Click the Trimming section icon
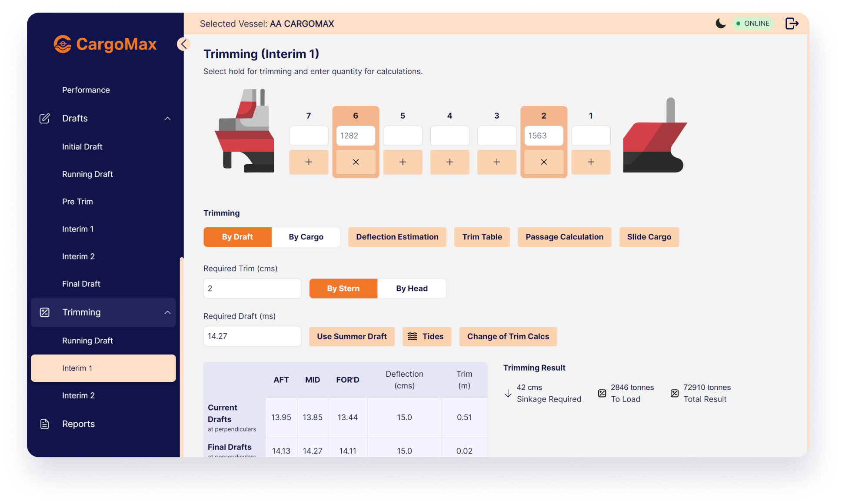842x504 pixels. pos(45,312)
